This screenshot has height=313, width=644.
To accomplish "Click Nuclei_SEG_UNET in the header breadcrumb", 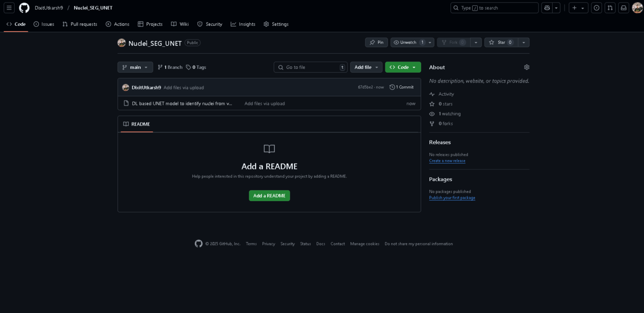I will [93, 8].
